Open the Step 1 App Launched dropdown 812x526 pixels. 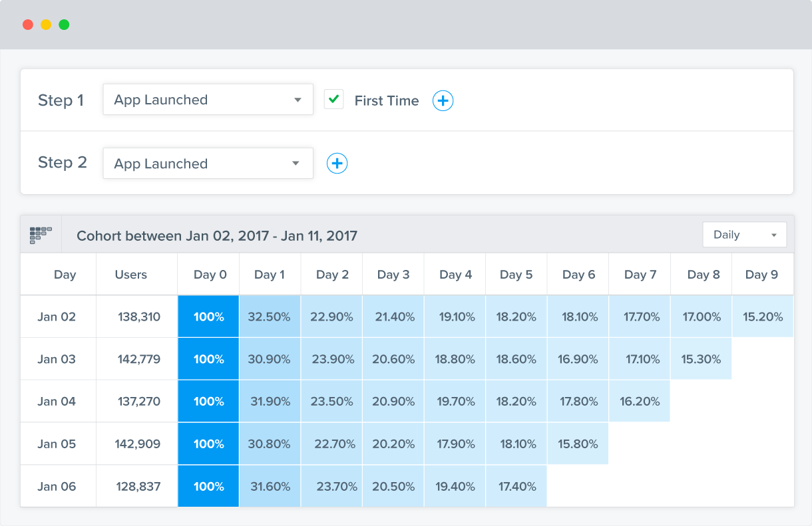point(208,100)
